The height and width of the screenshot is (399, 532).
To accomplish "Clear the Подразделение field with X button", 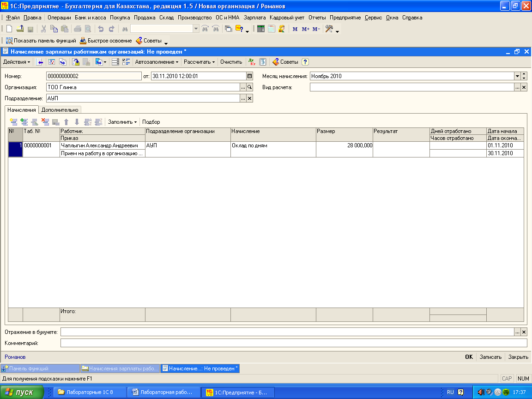I will point(250,98).
